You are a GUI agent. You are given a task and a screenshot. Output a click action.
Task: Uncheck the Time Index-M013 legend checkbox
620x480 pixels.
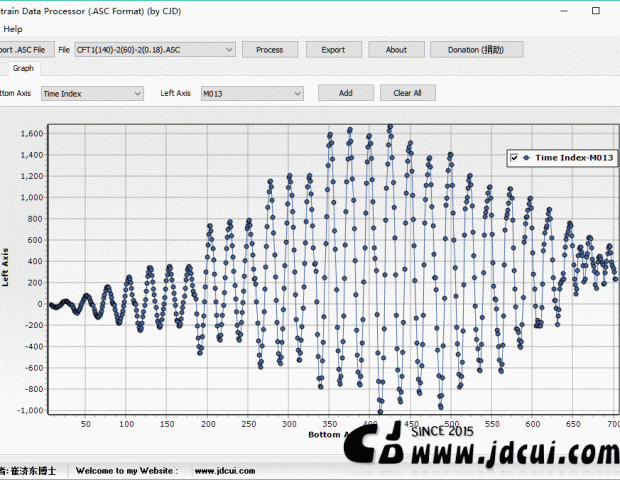pos(514,158)
